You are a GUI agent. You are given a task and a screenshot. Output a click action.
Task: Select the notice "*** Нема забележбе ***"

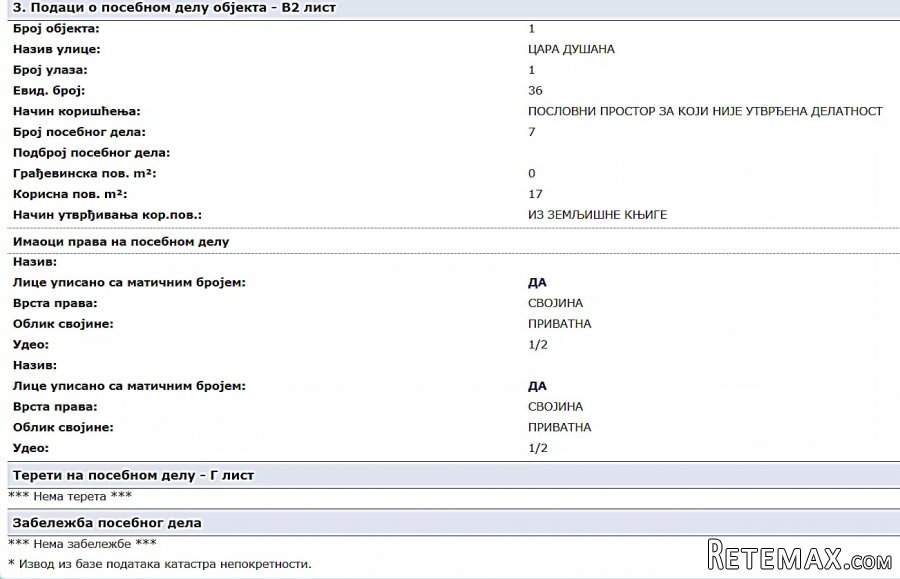click(82, 543)
